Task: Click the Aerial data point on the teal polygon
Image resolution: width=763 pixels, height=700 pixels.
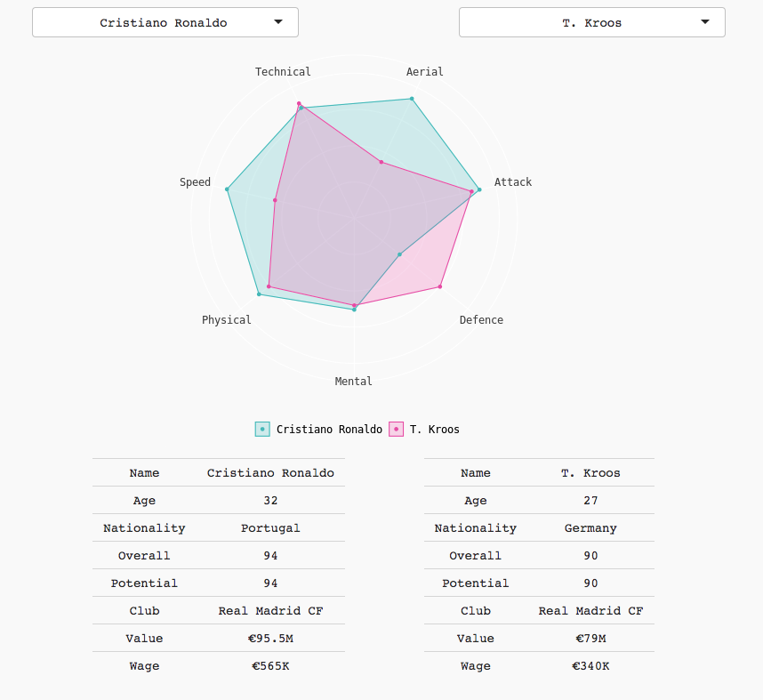Action: [x=410, y=100]
